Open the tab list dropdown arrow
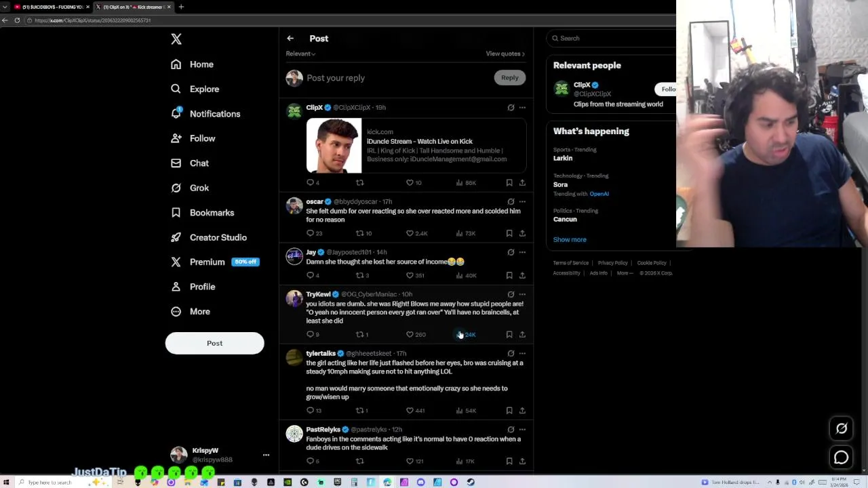This screenshot has width=868, height=488. (5, 7)
